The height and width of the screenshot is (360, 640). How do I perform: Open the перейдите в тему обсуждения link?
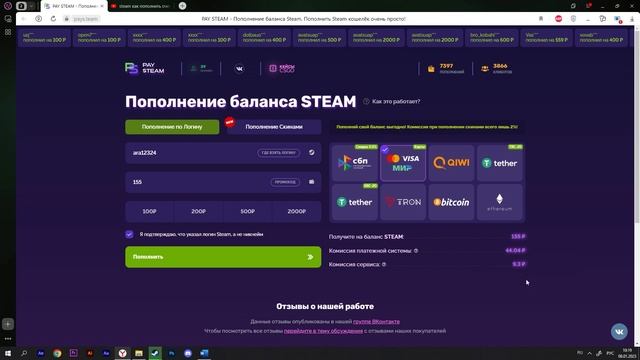pos(323,331)
